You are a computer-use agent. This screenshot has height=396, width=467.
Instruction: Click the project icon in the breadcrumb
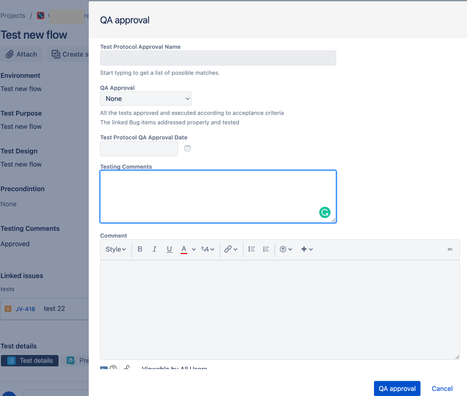click(x=41, y=15)
